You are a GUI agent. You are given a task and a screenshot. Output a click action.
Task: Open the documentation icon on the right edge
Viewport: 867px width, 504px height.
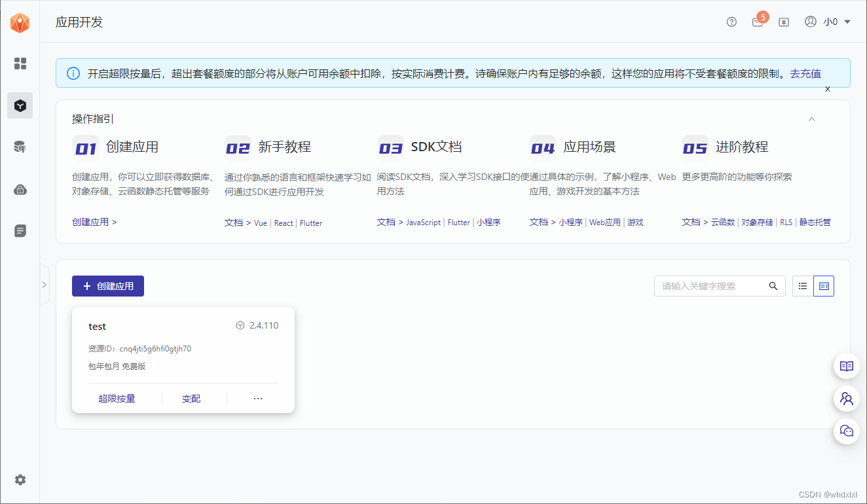click(846, 366)
